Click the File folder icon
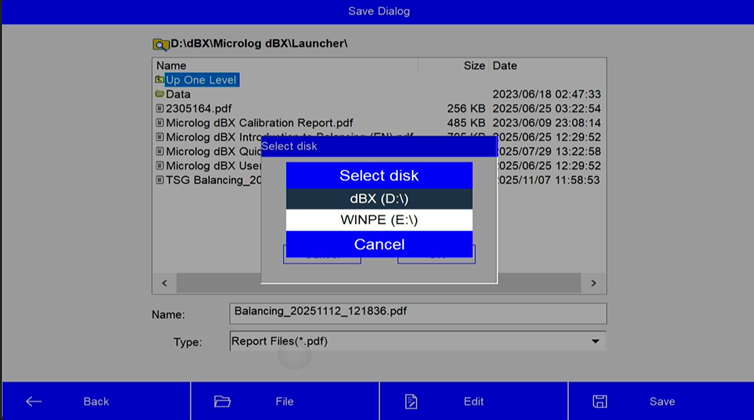Viewport: 754px width, 420px height. (x=222, y=401)
